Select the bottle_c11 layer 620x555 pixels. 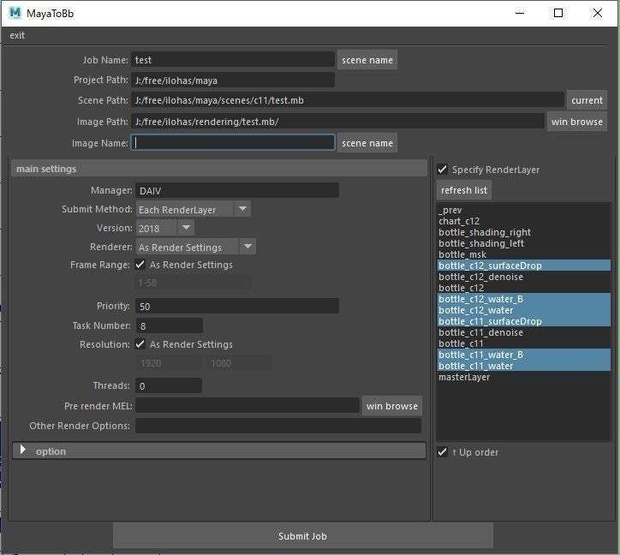pos(524,344)
